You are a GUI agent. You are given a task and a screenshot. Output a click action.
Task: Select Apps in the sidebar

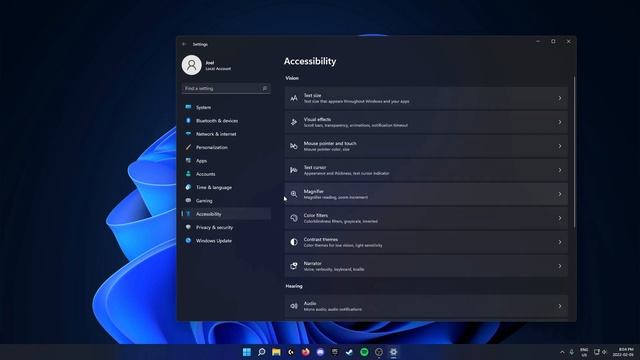[226, 161]
